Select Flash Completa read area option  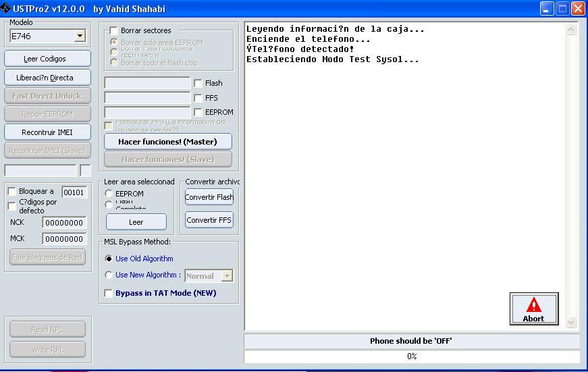pos(109,205)
